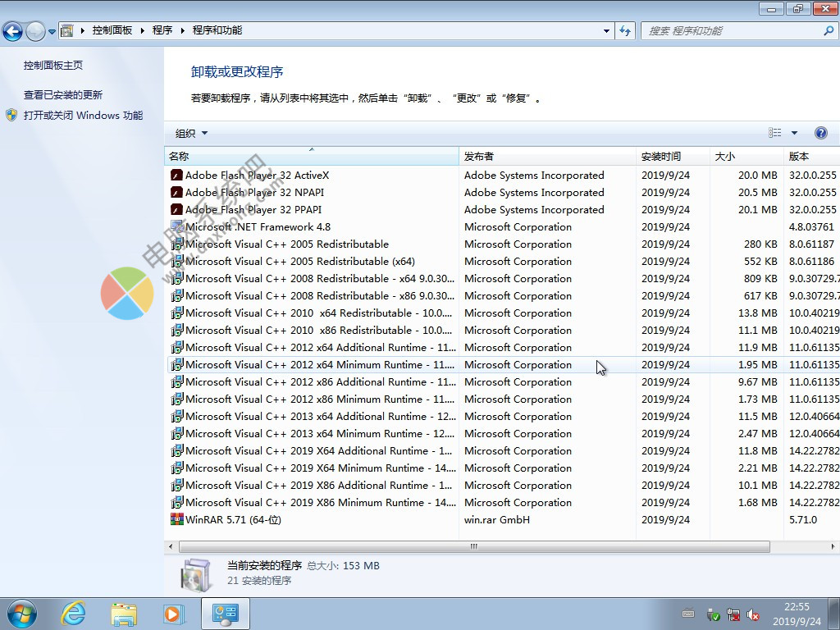
Task: Click the change view icon
Action: pyautogui.click(x=775, y=133)
